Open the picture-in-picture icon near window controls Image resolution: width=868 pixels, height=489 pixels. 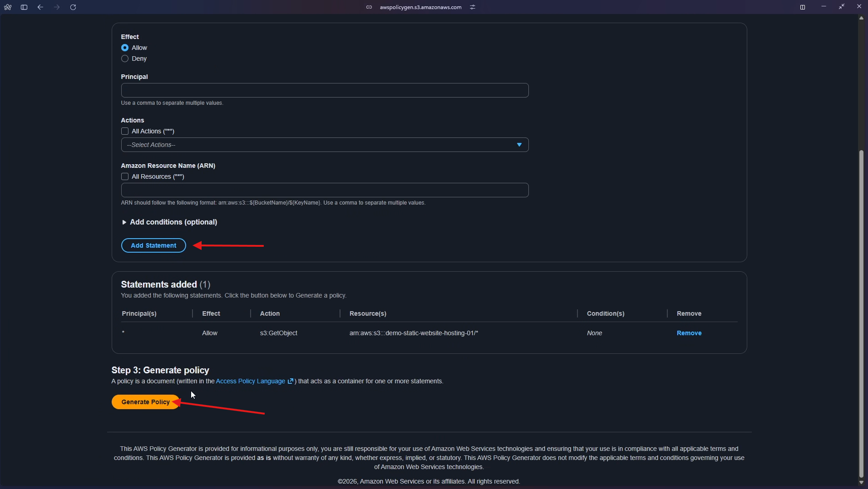(803, 7)
